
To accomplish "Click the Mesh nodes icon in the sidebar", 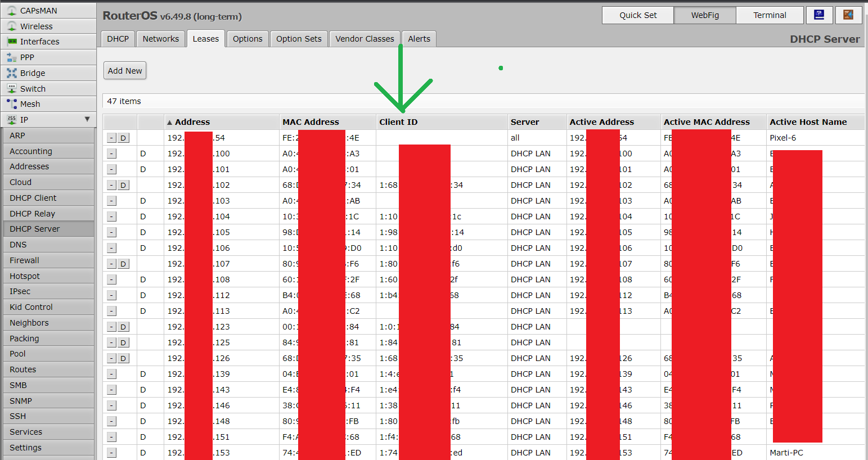I will pos(12,104).
